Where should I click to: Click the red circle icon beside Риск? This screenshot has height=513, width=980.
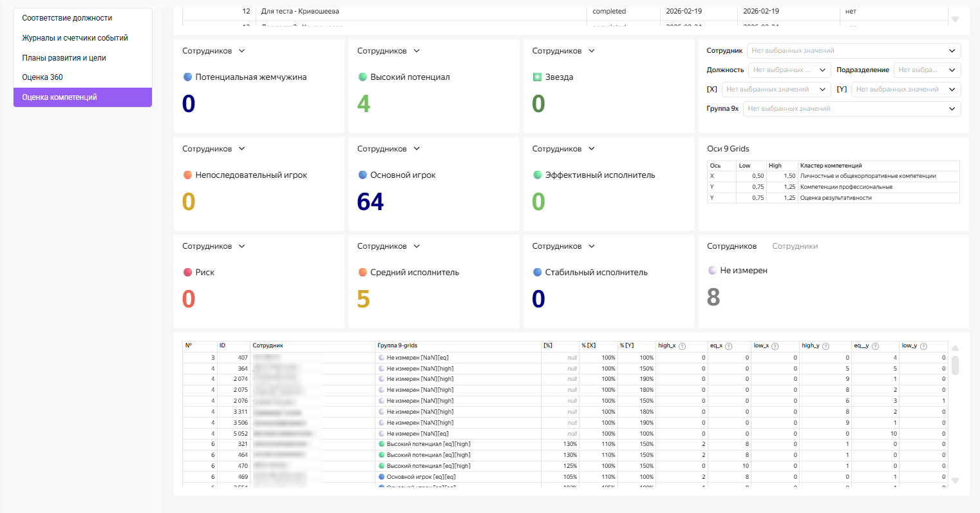pyautogui.click(x=188, y=273)
